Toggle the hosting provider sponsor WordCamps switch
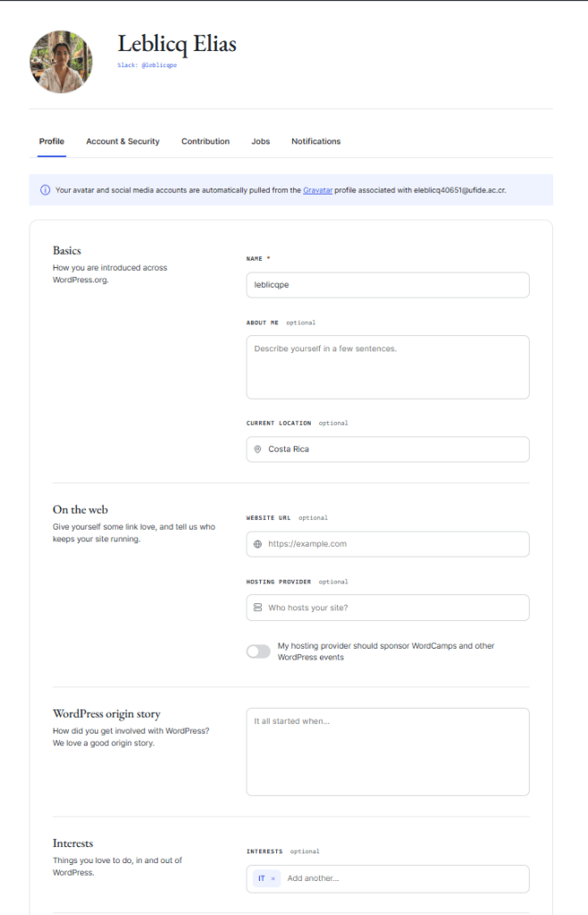 click(x=258, y=651)
